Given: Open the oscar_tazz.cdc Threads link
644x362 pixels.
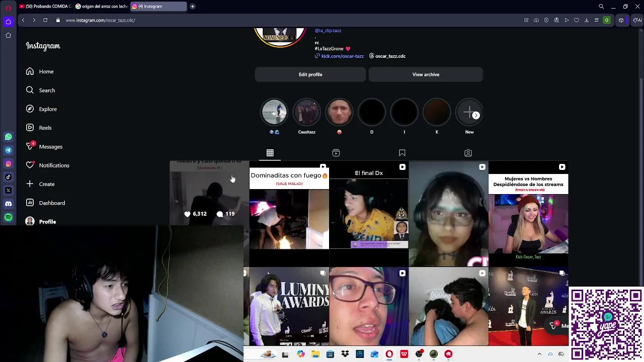Looking at the screenshot, I should 387,56.
